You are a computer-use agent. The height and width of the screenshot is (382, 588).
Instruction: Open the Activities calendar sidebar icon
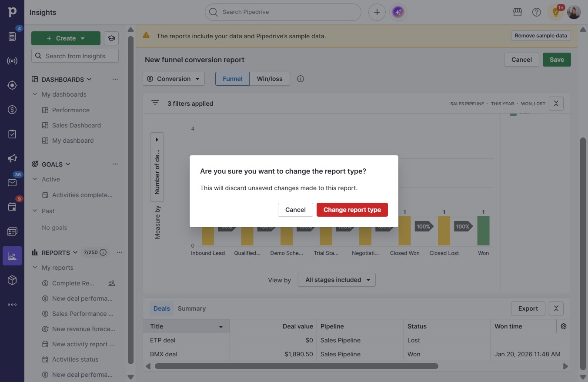pyautogui.click(x=12, y=207)
